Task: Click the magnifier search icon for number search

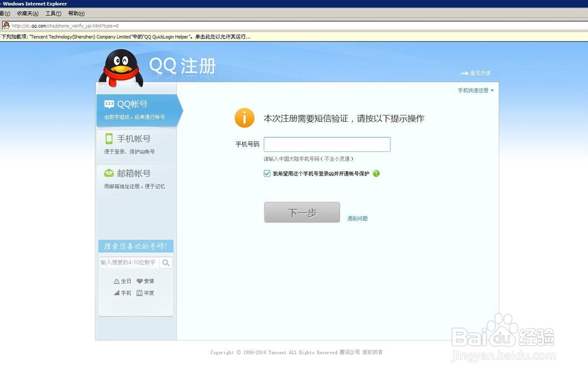Action: click(166, 262)
